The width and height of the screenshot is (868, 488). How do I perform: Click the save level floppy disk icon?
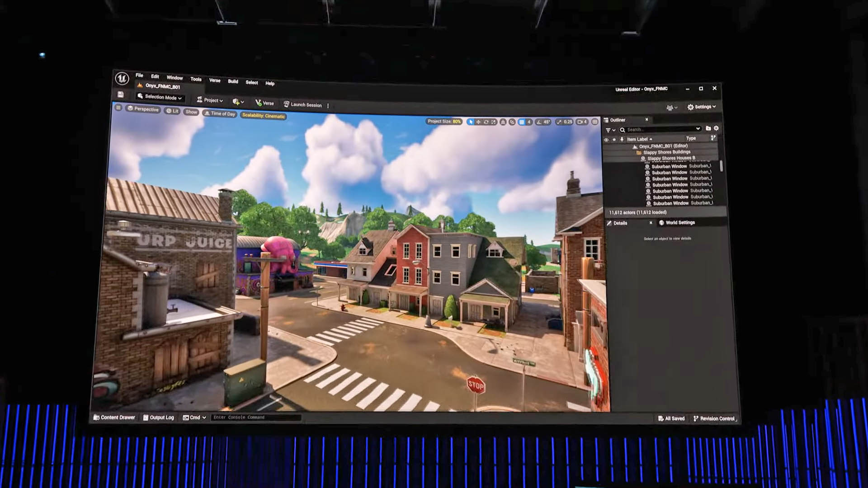point(120,94)
